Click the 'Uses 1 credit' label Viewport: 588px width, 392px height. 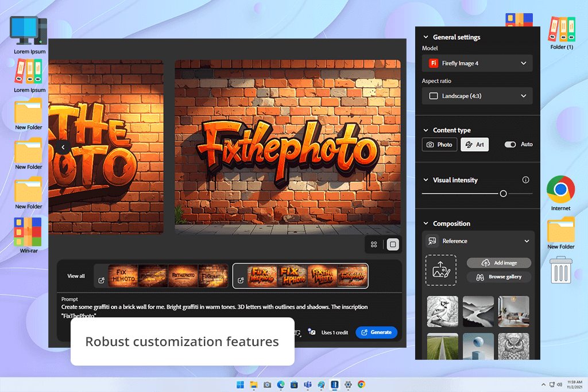coord(335,332)
